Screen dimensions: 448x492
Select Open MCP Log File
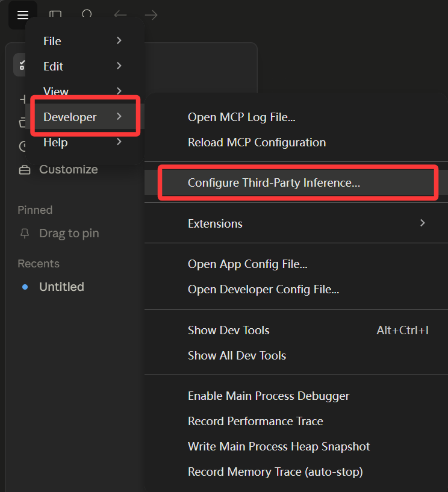pos(241,117)
